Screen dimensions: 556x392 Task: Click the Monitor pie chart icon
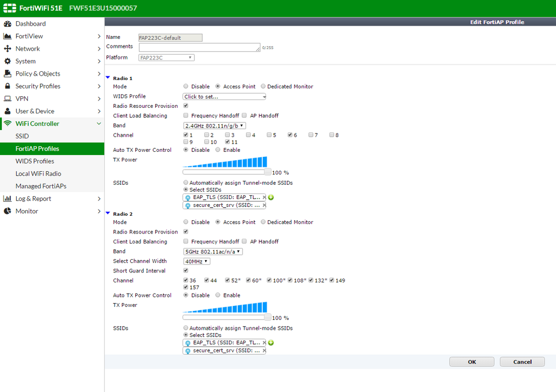pyautogui.click(x=7, y=211)
